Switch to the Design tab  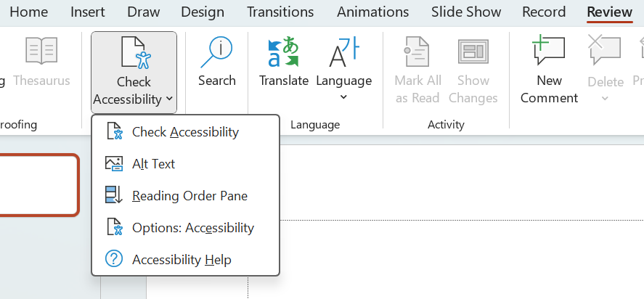point(203,12)
